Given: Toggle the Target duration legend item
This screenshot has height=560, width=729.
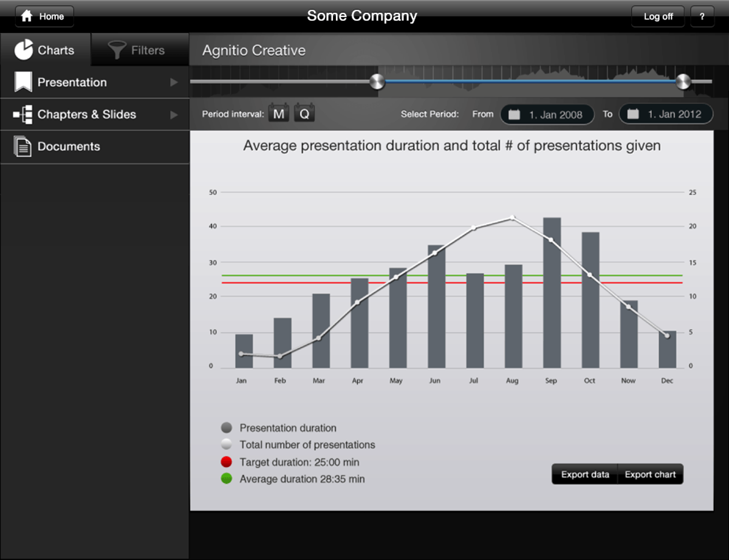Looking at the screenshot, I should [x=228, y=462].
